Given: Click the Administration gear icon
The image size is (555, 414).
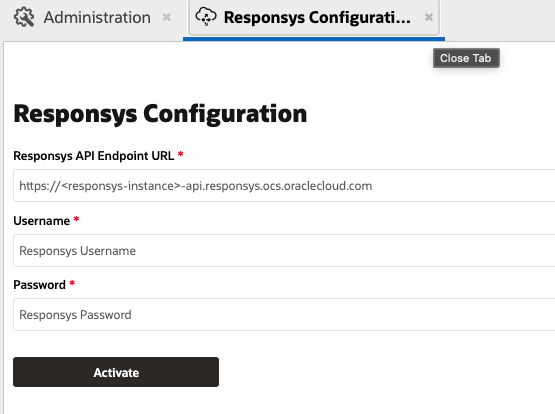Looking at the screenshot, I should (24, 17).
